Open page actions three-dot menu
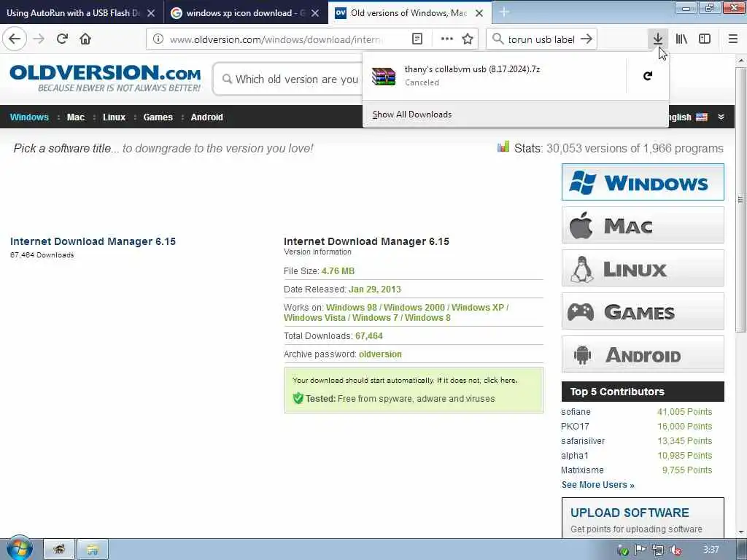Image resolution: width=747 pixels, height=560 pixels. tap(446, 39)
